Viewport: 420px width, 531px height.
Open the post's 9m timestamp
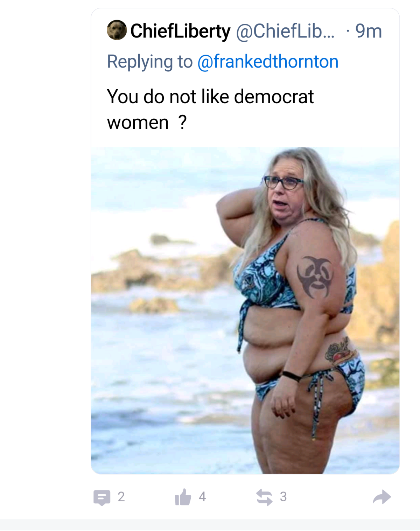point(368,31)
